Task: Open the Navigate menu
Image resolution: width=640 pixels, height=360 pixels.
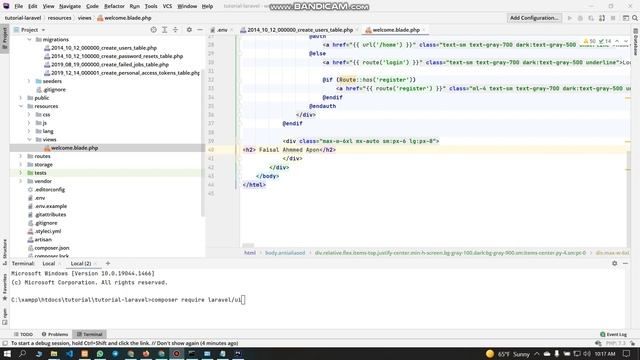Action: (70, 6)
